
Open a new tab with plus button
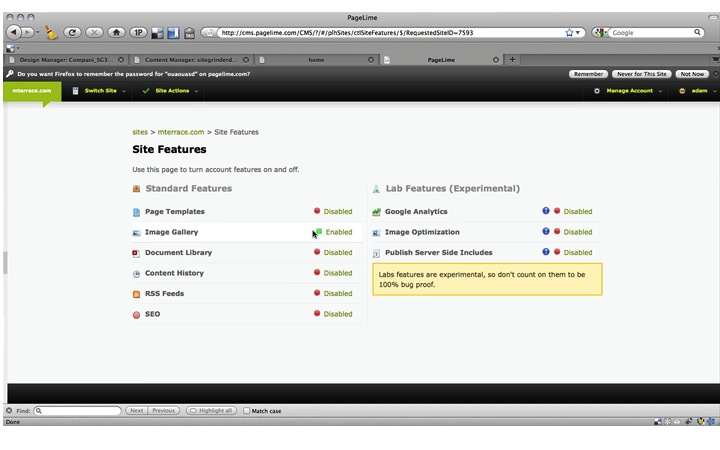pos(512,59)
